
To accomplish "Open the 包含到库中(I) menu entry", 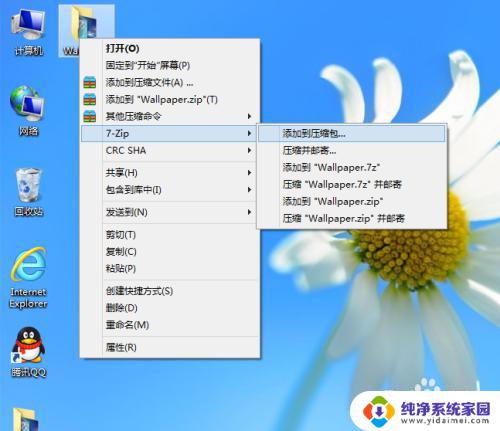I will click(170, 190).
